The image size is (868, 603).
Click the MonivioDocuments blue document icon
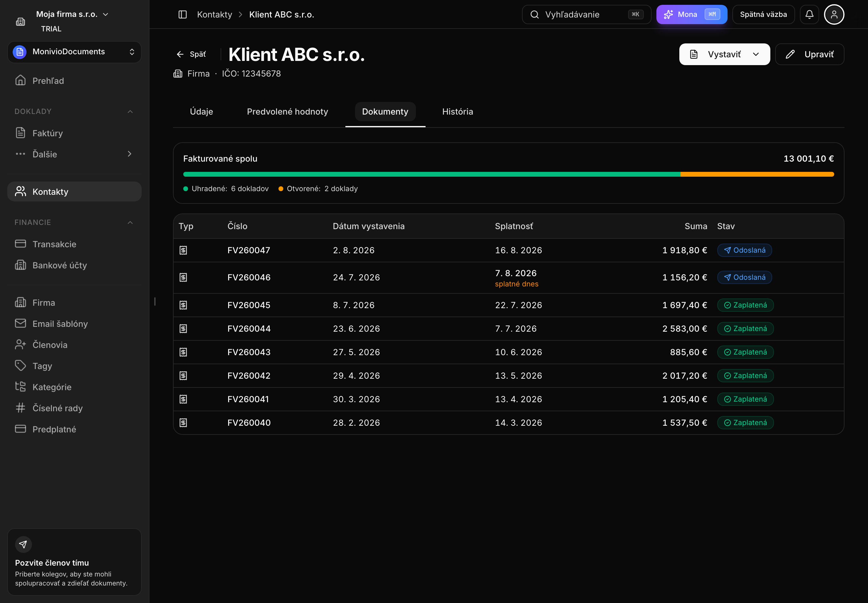click(20, 52)
